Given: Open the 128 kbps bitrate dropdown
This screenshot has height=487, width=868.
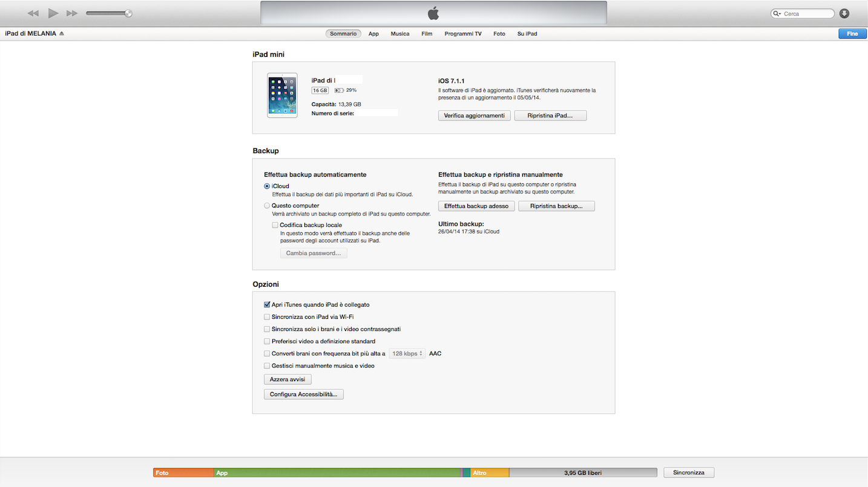Looking at the screenshot, I should click(407, 353).
